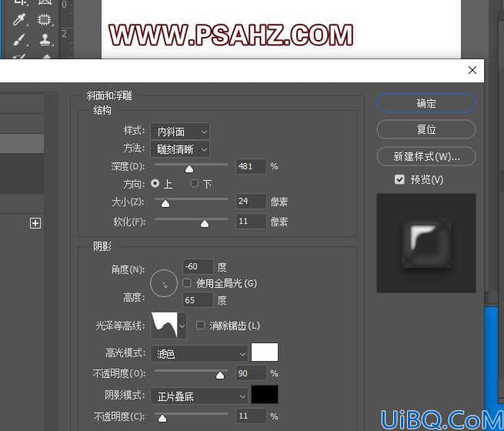Open 高光模式 dropdown showing 滤色
The height and width of the screenshot is (431, 504).
click(x=199, y=354)
